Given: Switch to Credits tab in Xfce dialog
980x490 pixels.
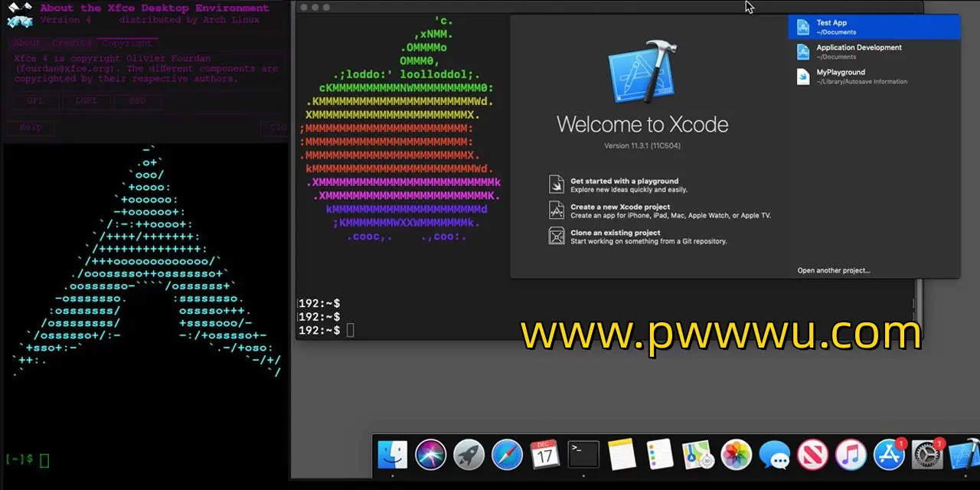Looking at the screenshot, I should tap(72, 44).
